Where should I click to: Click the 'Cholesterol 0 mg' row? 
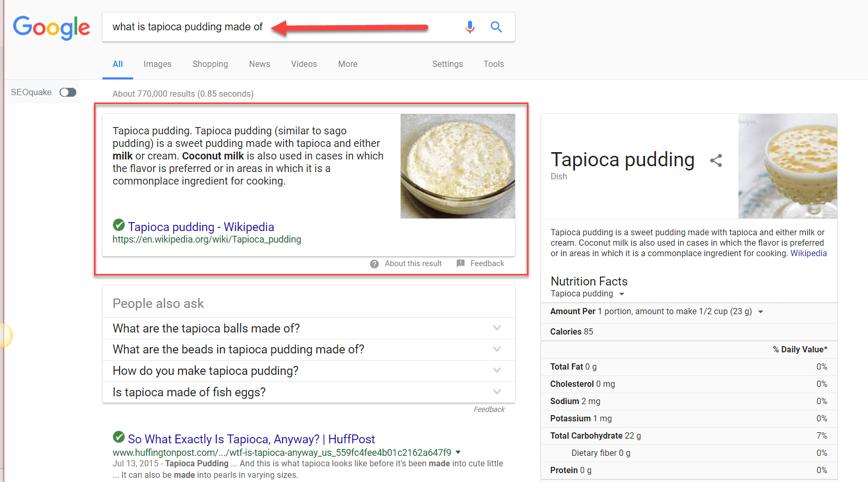pos(689,384)
